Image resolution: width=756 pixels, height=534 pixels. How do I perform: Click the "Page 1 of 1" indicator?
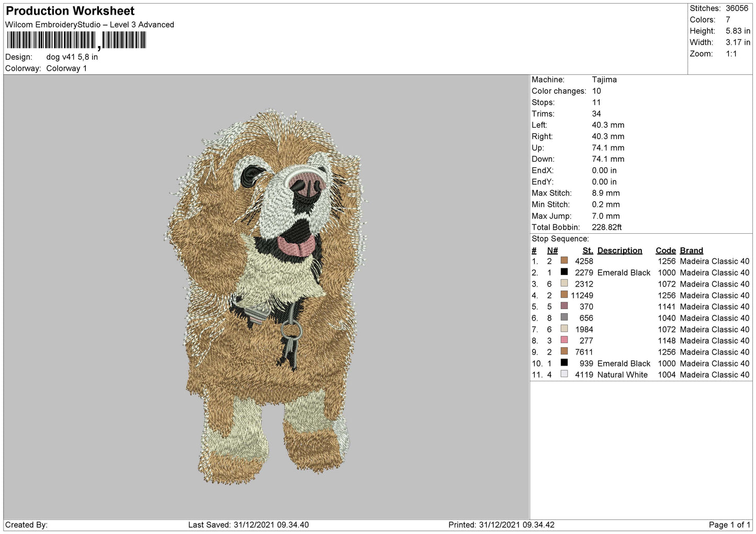pos(729,525)
